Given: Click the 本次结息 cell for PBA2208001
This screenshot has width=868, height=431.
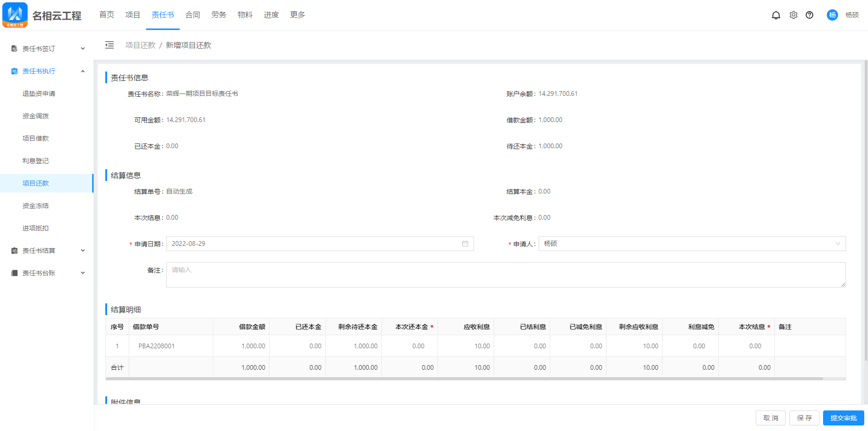Looking at the screenshot, I should point(746,346).
